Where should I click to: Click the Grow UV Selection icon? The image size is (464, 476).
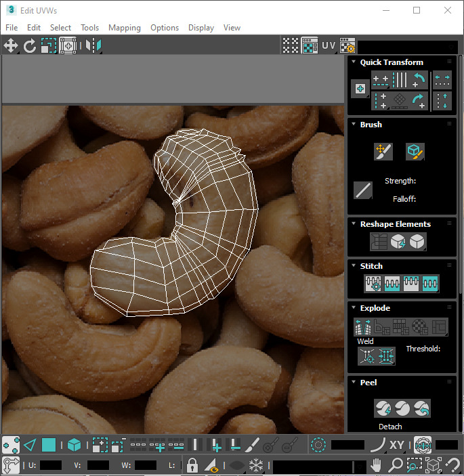100,446
